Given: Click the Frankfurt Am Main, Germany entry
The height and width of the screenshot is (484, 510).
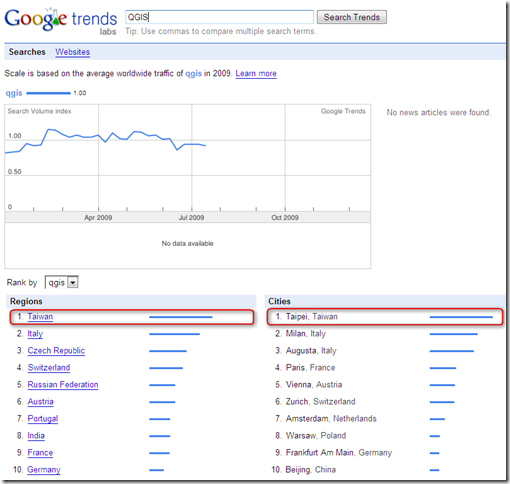Looking at the screenshot, I should click(x=339, y=453).
